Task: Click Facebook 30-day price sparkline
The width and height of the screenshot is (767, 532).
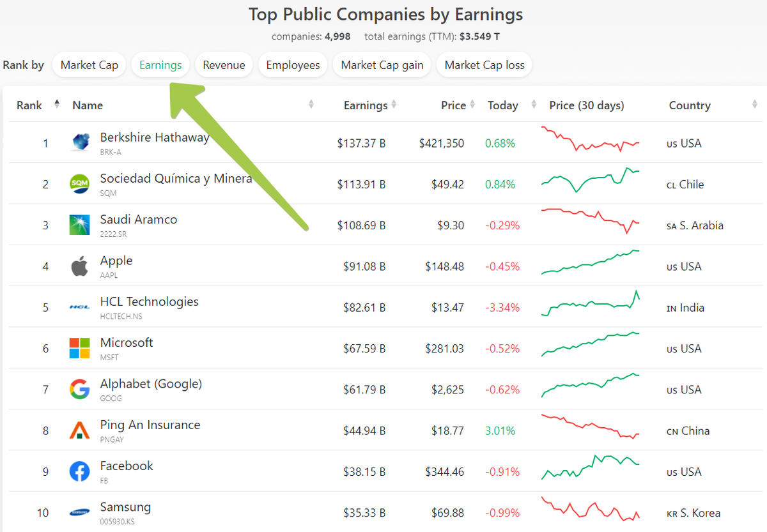Action: pos(590,467)
